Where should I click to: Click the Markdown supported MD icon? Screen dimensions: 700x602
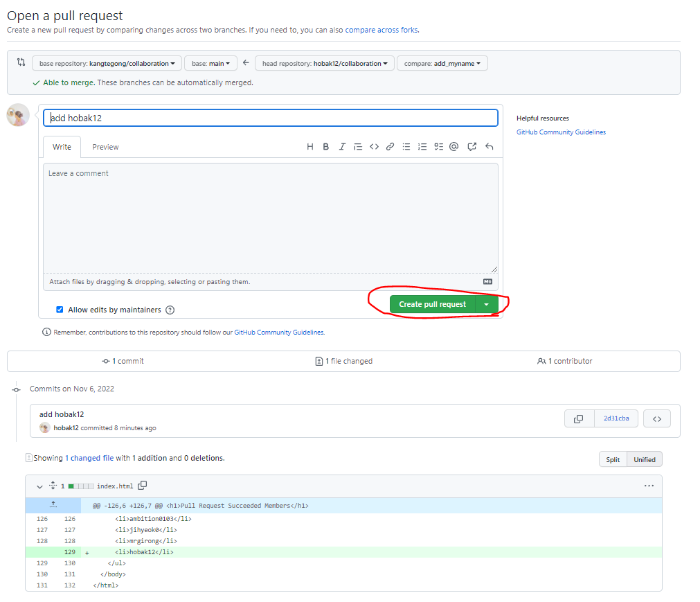click(487, 282)
